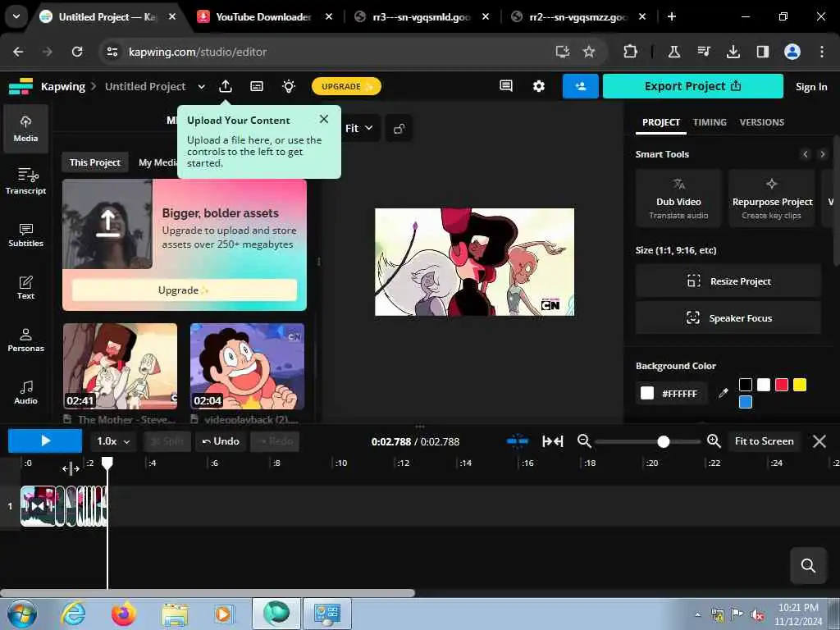Screen dimensions: 840x630
Task: Close the timeline with X
Action: tap(819, 441)
